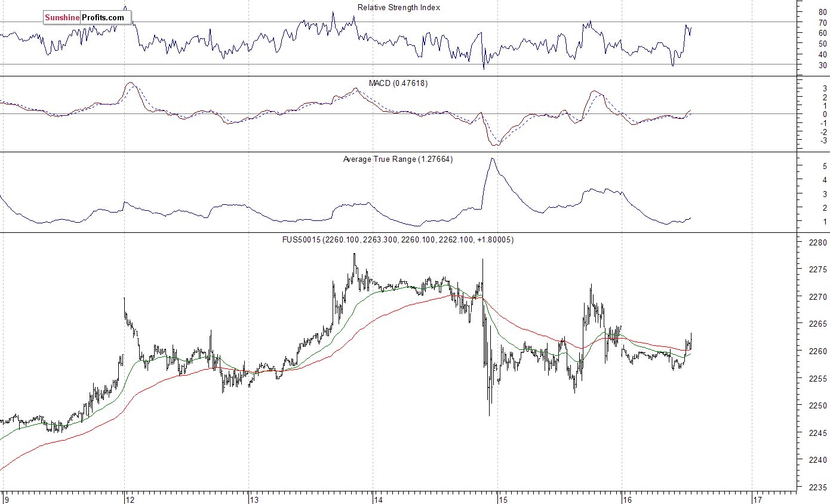Click the MACD trough near date 15
This screenshot has width=830, height=504.
click(495, 145)
